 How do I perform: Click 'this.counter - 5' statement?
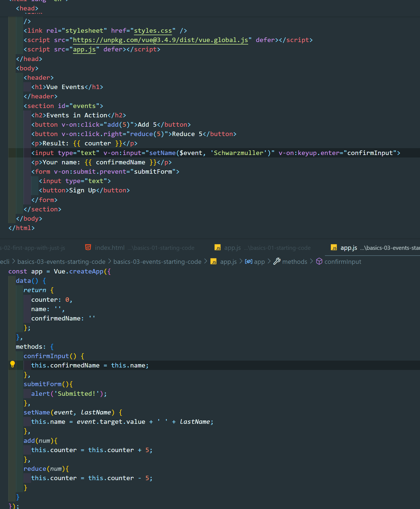92,478
